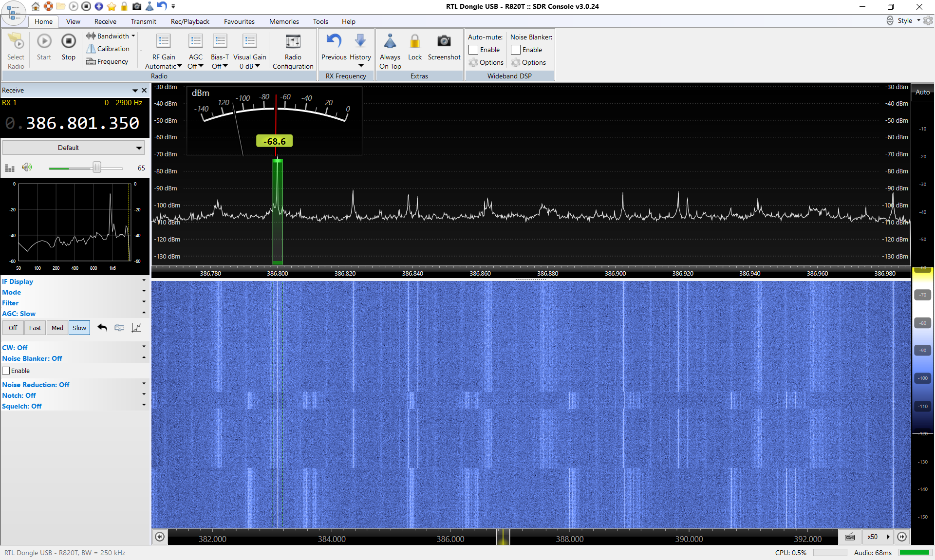Enable Auto-mute checkbox in ribbon
The width and height of the screenshot is (935, 560).
coord(473,50)
